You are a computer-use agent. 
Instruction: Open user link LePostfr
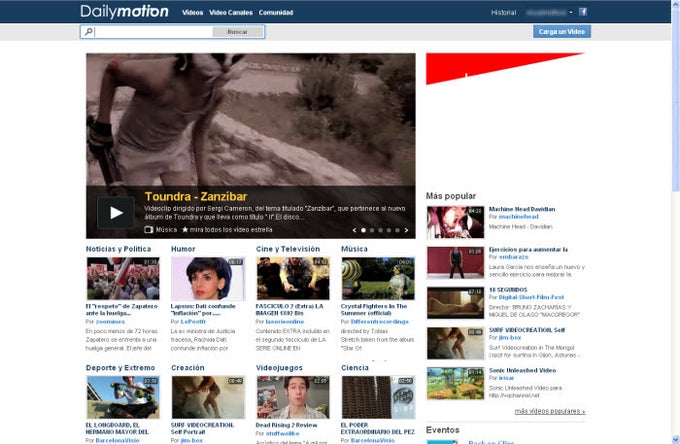tap(193, 322)
